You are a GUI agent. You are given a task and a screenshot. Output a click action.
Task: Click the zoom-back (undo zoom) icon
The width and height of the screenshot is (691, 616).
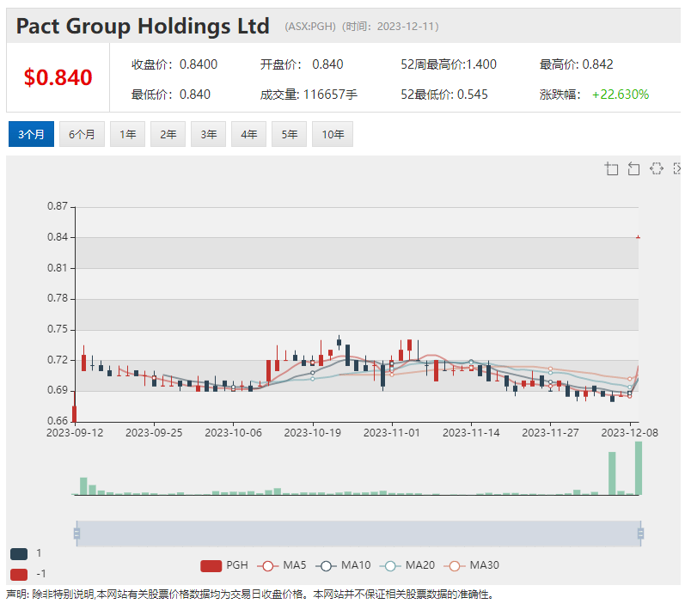tap(633, 168)
